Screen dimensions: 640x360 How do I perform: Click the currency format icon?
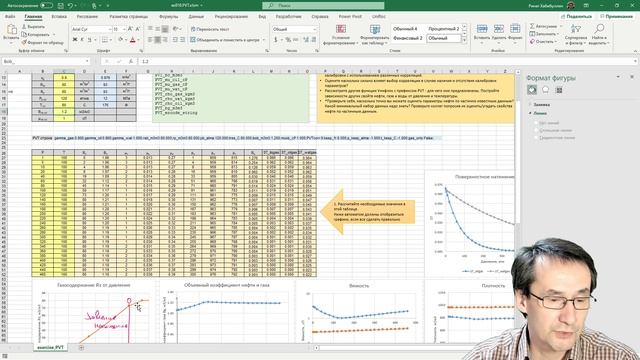tap(276, 40)
